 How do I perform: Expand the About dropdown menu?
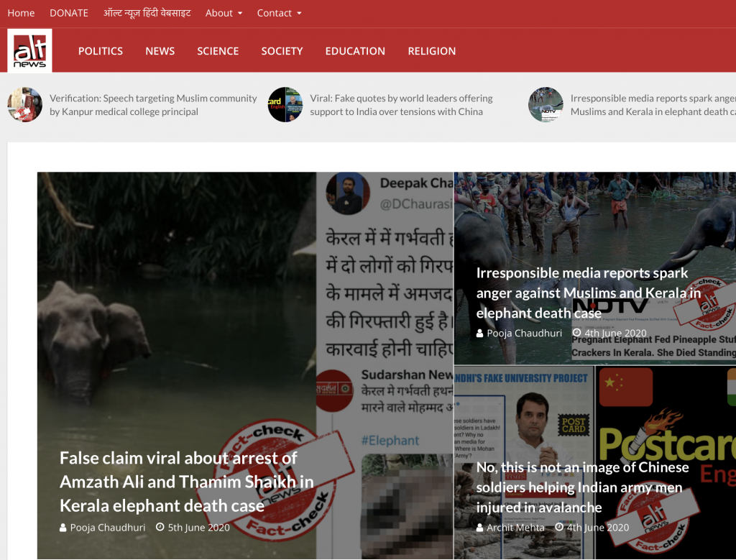(x=224, y=13)
